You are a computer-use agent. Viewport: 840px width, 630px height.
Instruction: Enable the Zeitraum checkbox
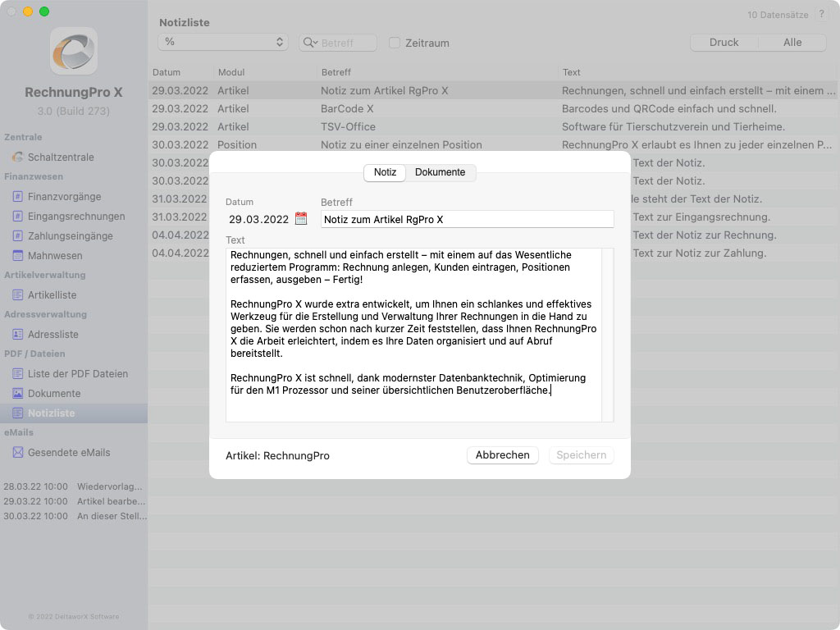[x=395, y=43]
